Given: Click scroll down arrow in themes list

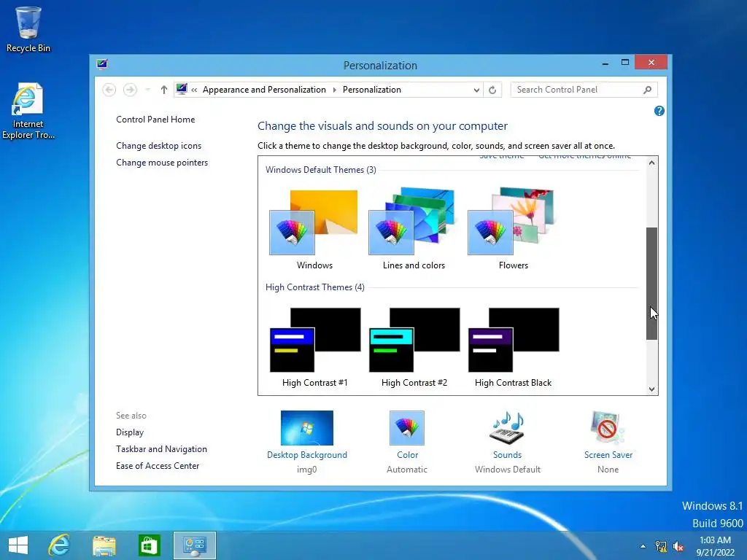Looking at the screenshot, I should click(651, 389).
